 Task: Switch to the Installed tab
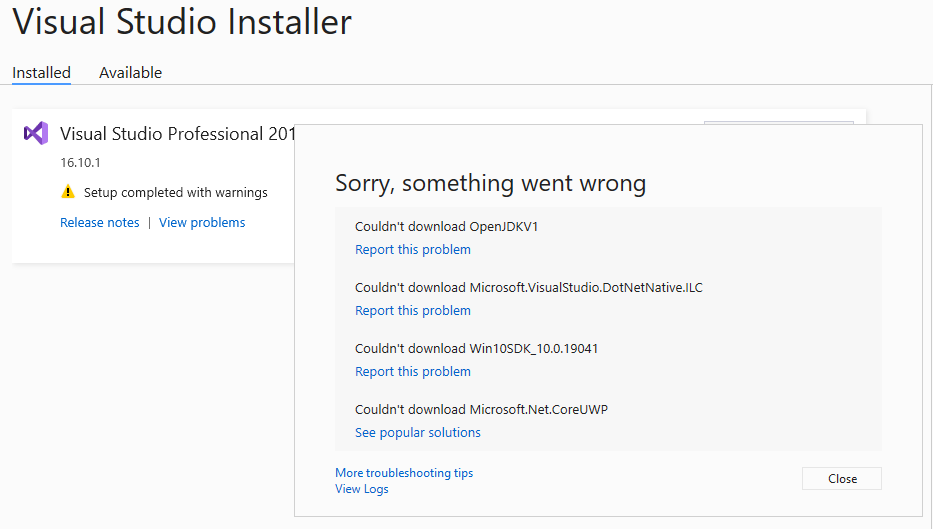point(42,73)
